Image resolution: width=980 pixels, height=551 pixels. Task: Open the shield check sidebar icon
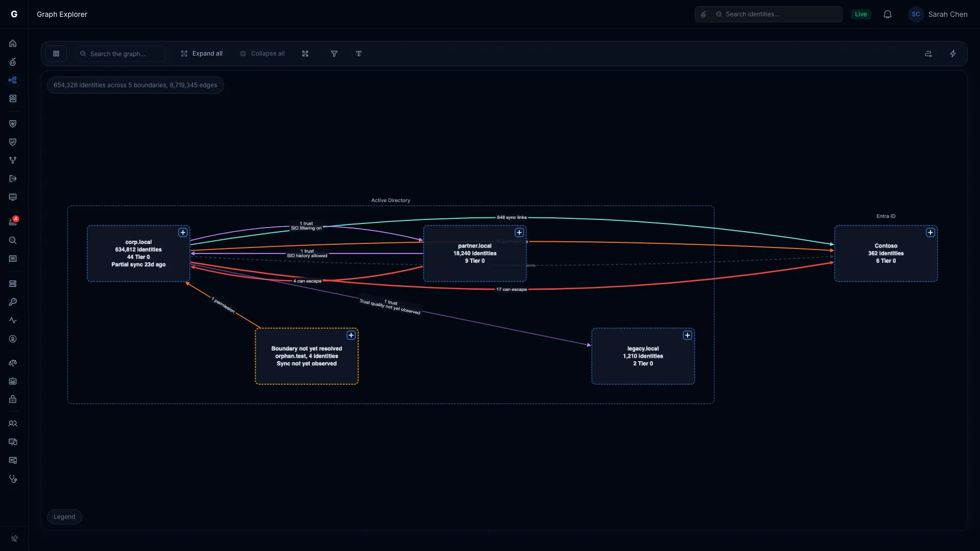tap(13, 142)
